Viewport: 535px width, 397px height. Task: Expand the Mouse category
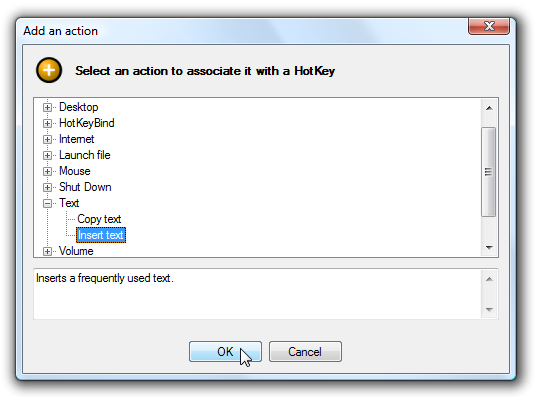point(47,171)
